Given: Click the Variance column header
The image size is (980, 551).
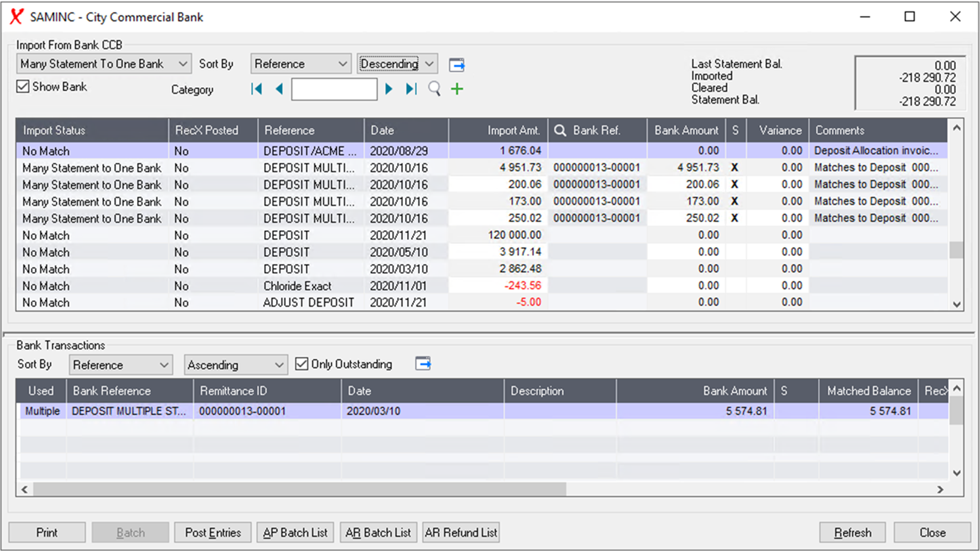Looking at the screenshot, I should pyautogui.click(x=778, y=131).
